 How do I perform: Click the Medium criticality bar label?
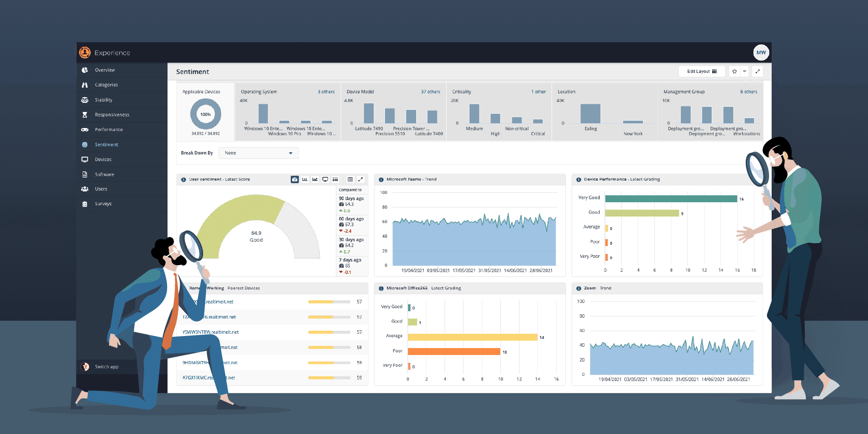(x=474, y=128)
